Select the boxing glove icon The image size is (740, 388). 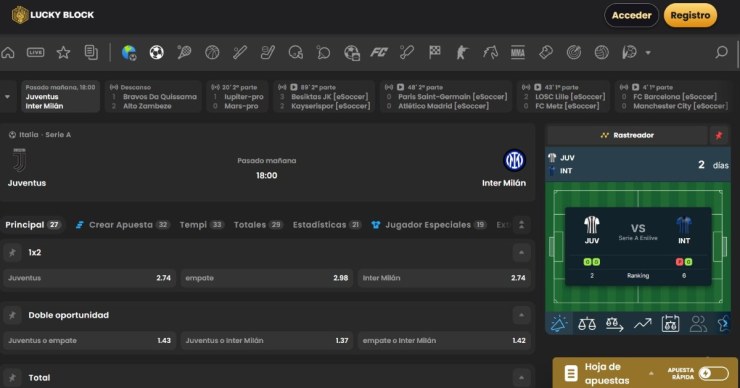(x=546, y=52)
